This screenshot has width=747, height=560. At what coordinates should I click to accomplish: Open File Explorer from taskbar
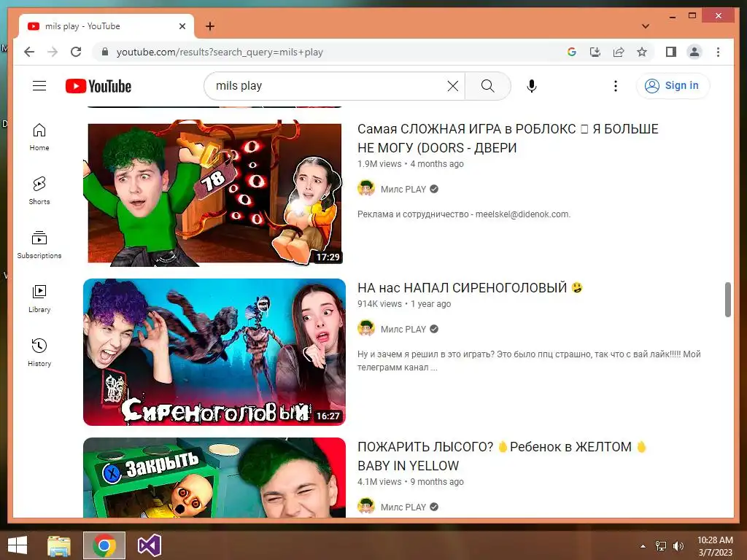[x=59, y=545]
